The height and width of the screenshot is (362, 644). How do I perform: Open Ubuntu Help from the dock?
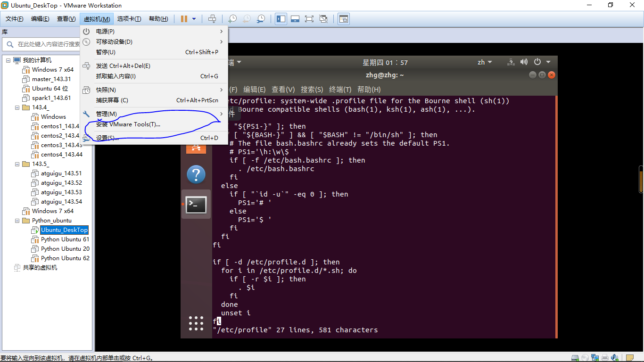[196, 174]
